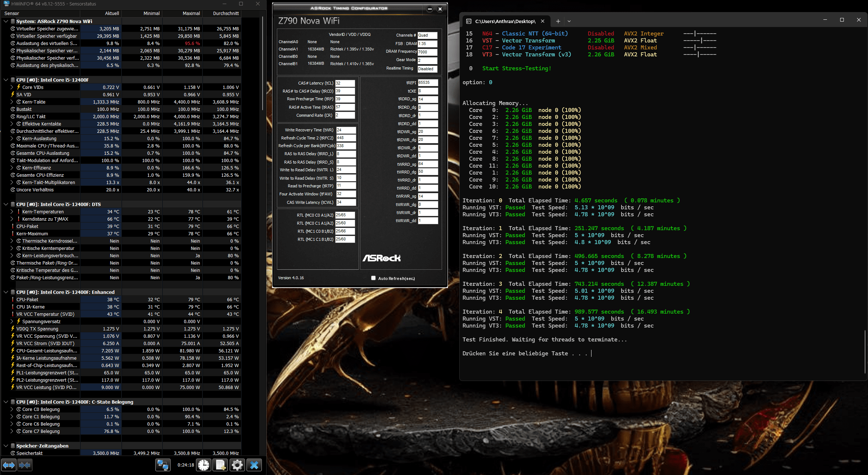Screen dimensions: 868x475
Task: Click the tCKE value field
Action: 428,91
